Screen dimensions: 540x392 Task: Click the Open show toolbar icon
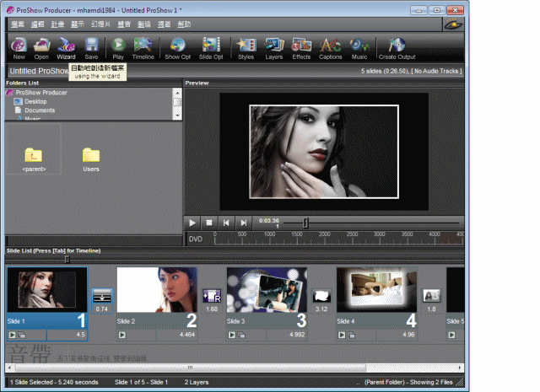[x=41, y=49]
